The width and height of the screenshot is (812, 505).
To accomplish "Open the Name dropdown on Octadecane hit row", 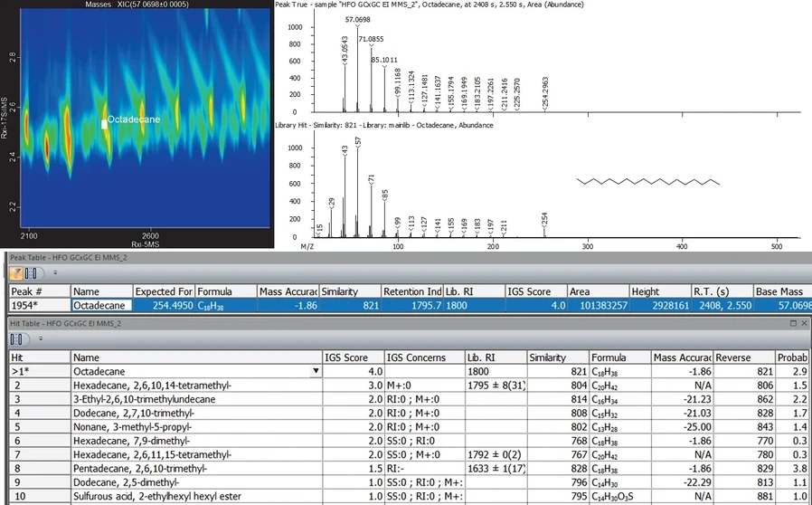I will [315, 371].
